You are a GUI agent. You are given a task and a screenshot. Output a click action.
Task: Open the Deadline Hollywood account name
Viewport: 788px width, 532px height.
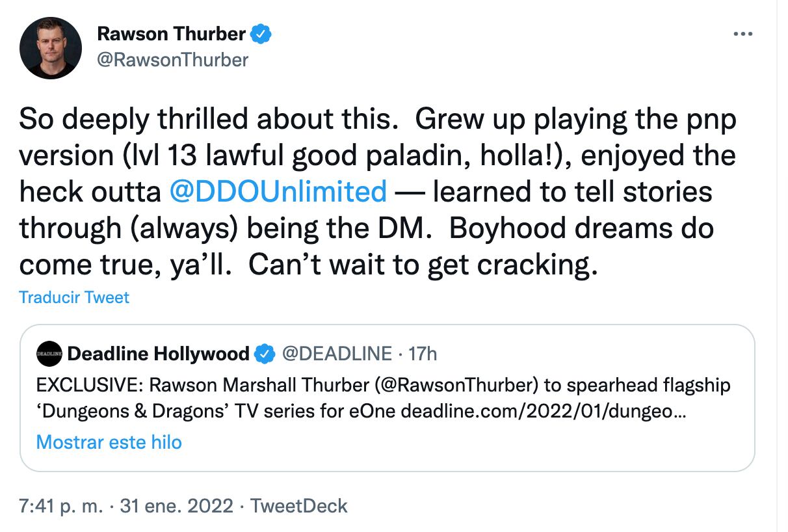(158, 354)
